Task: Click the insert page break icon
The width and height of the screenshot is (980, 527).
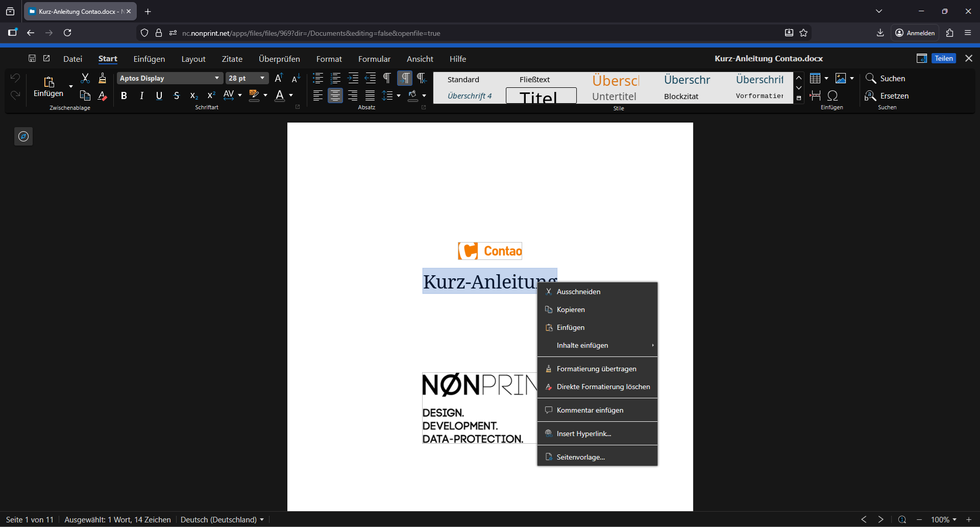Action: [815, 95]
